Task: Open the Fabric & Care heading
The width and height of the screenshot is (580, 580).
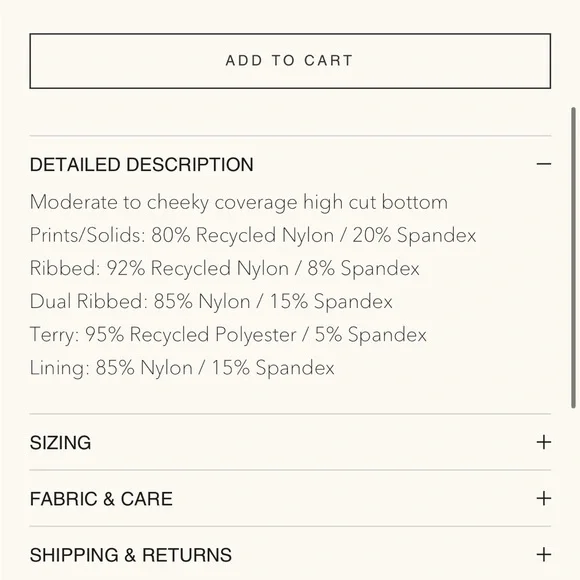Action: (x=101, y=499)
